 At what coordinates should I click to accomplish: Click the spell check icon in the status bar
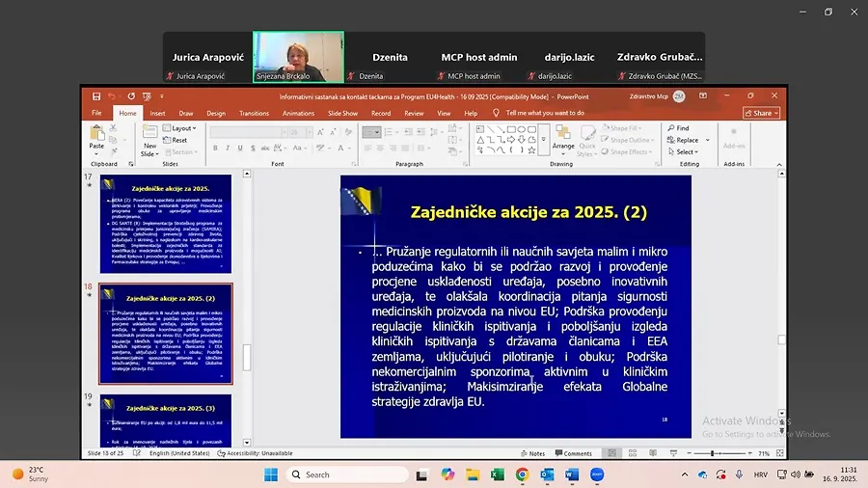[x=137, y=453]
